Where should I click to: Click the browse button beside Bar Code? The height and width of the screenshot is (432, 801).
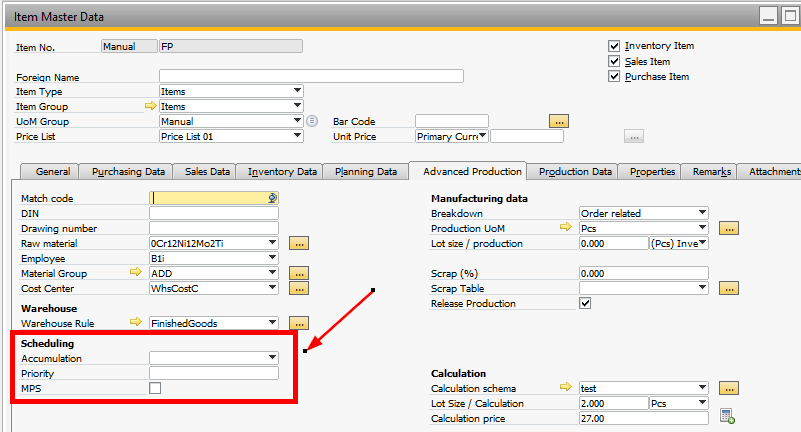[x=559, y=121]
